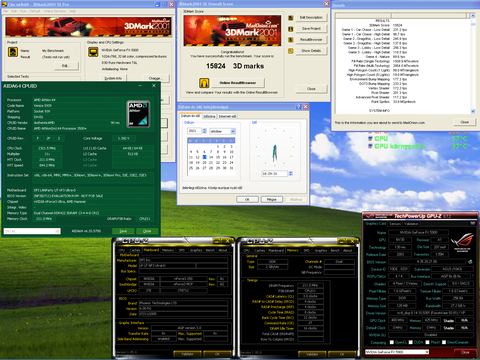Click the 3DMark project name icon
Image resolution: width=480 pixels, height=360 pixels.
click(x=13, y=52)
